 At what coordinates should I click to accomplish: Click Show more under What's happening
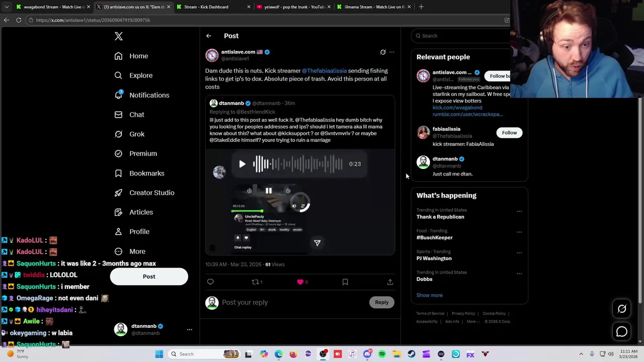click(430, 295)
